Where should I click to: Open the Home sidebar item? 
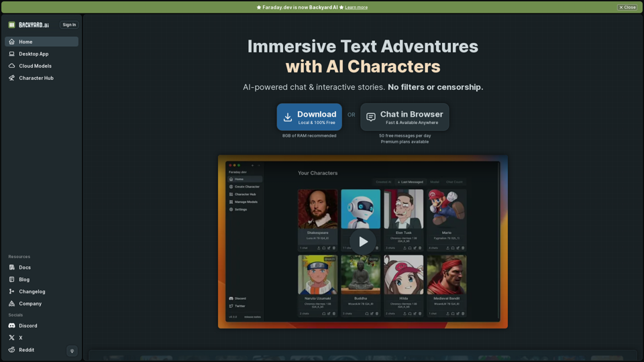point(42,42)
